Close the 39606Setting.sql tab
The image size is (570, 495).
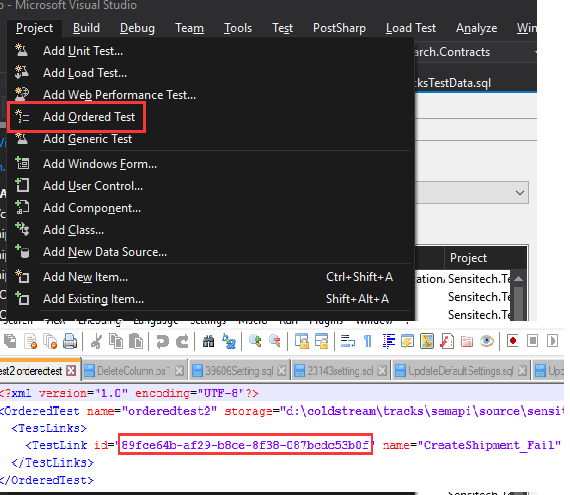point(282,371)
